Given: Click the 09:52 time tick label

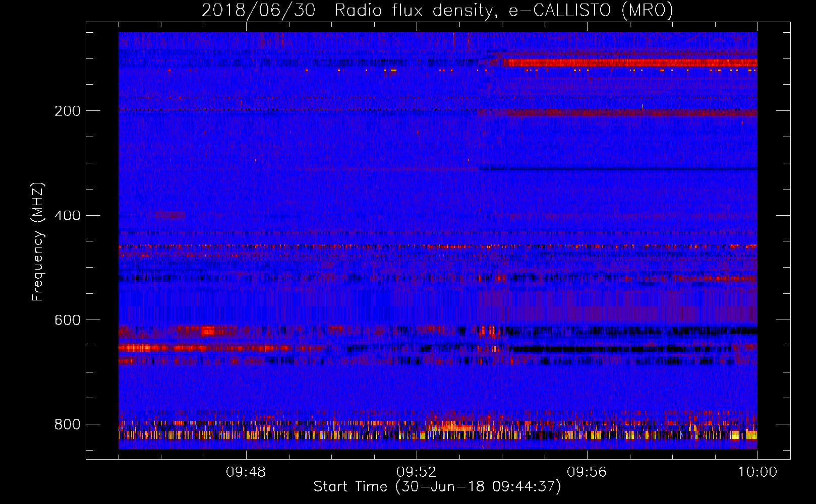Looking at the screenshot, I should (x=416, y=472).
